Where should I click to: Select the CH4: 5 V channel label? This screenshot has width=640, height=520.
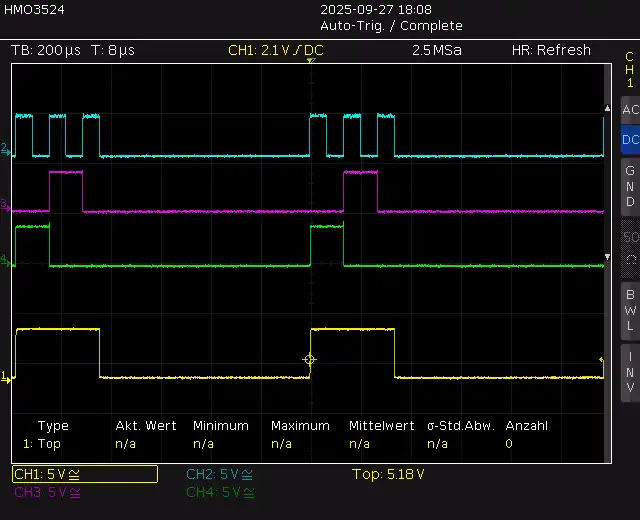point(220,492)
